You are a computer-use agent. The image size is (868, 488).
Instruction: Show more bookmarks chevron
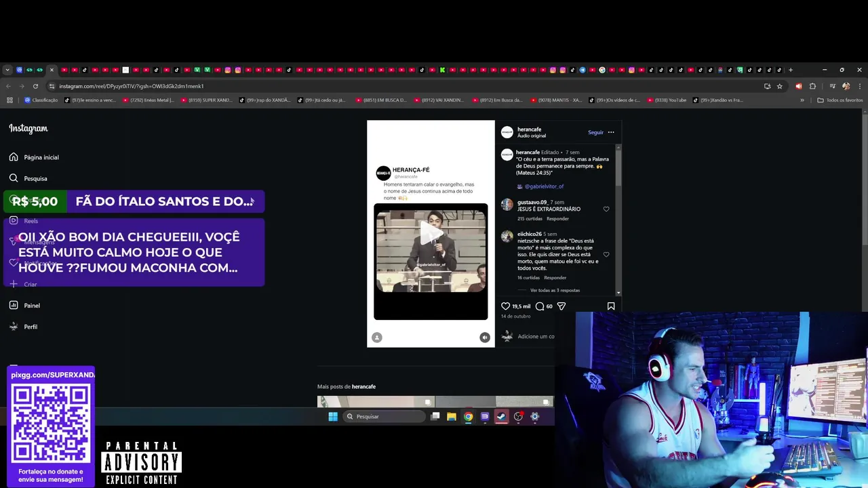coord(802,100)
